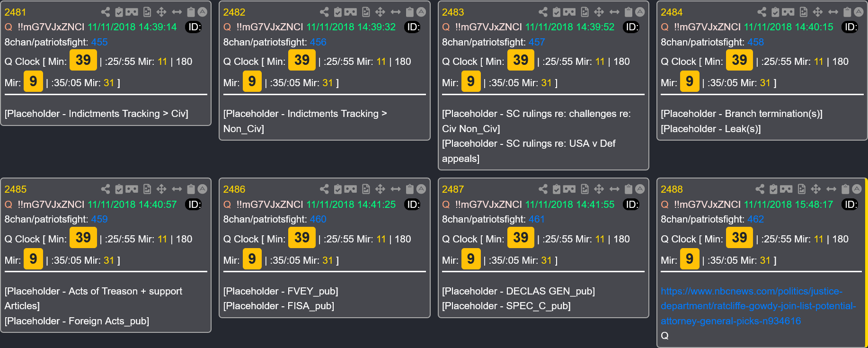
Task: Open VR goggles view for post 2487
Action: click(569, 189)
